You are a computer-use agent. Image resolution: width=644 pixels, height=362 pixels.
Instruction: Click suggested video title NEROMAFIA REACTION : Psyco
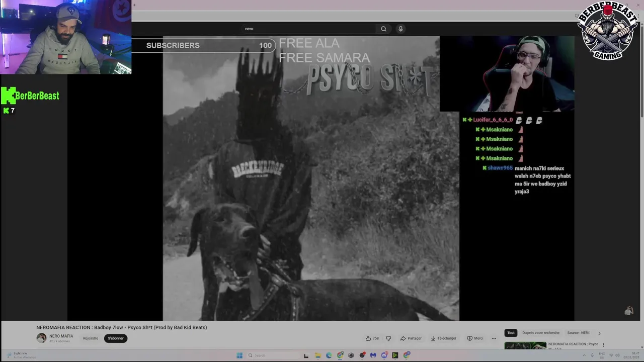[573, 344]
